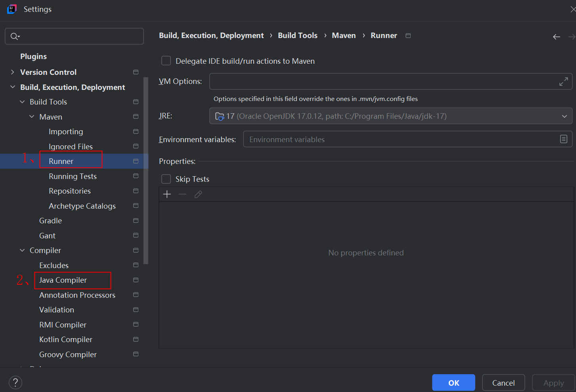This screenshot has height=392, width=576.
Task: Collapse Build, Execution, Deployment node
Action: pyautogui.click(x=12, y=87)
